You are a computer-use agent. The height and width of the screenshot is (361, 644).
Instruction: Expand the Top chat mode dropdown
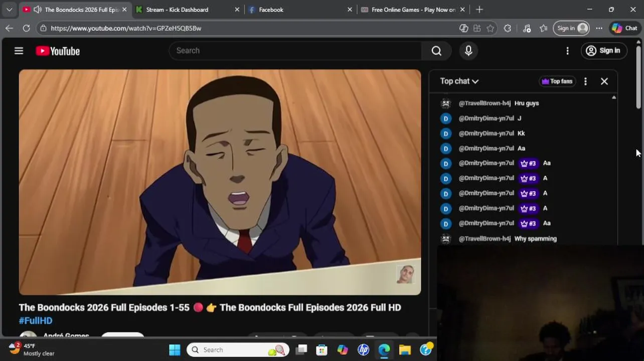pos(459,81)
